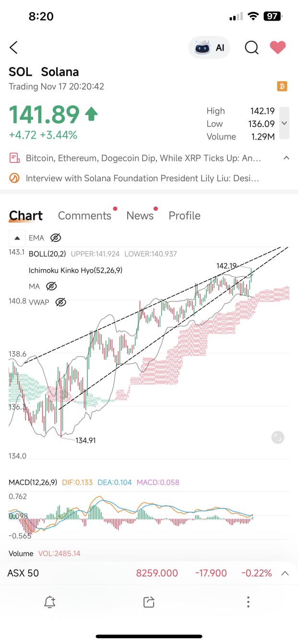Viewport: 298px width, 644px height.
Task: Tap the back arrow icon
Action: (14, 47)
